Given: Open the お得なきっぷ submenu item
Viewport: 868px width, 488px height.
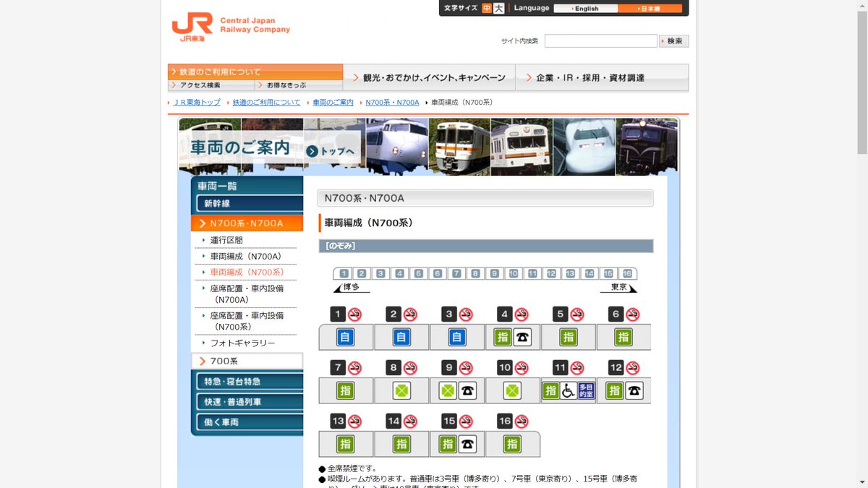Looking at the screenshot, I should (299, 85).
